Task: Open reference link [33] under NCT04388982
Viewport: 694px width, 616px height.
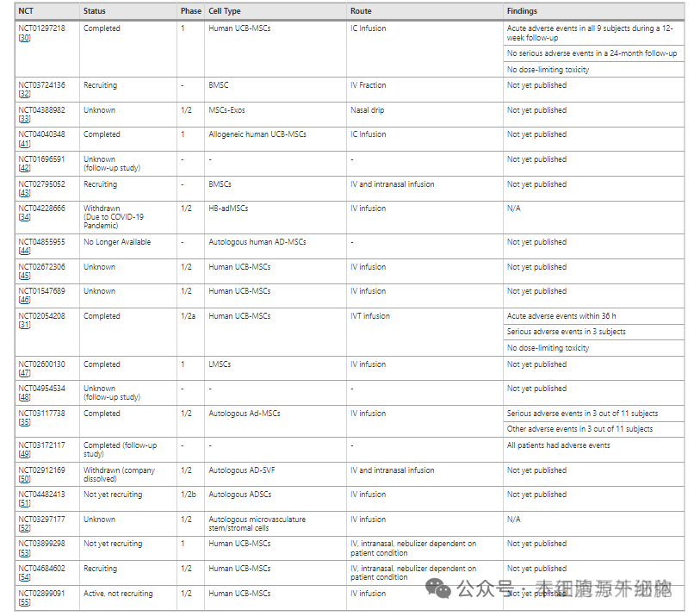Action: [24, 119]
